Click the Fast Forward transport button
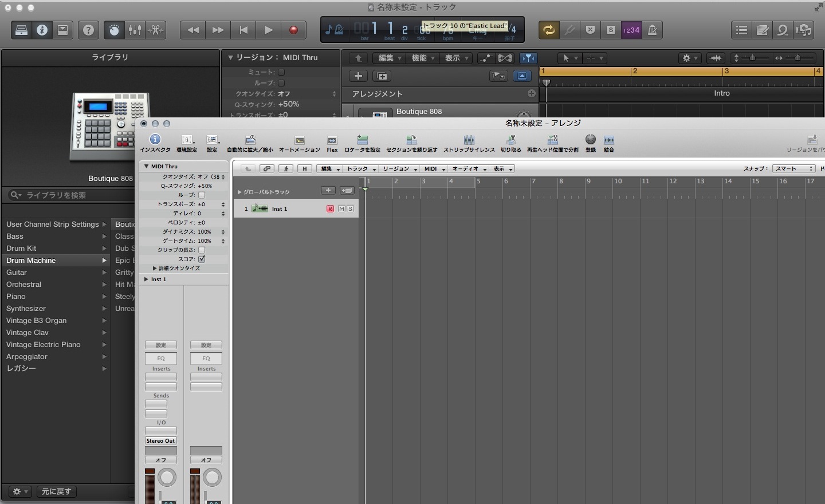 pos(218,30)
